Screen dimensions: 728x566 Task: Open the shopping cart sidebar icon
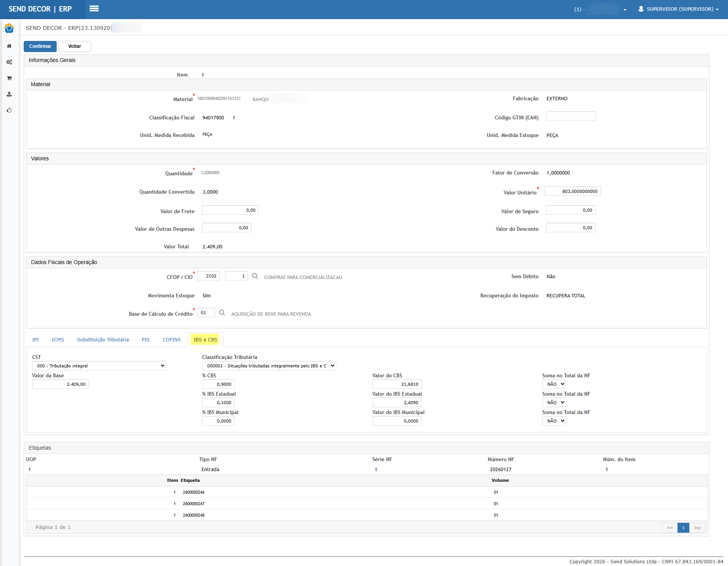(9, 78)
